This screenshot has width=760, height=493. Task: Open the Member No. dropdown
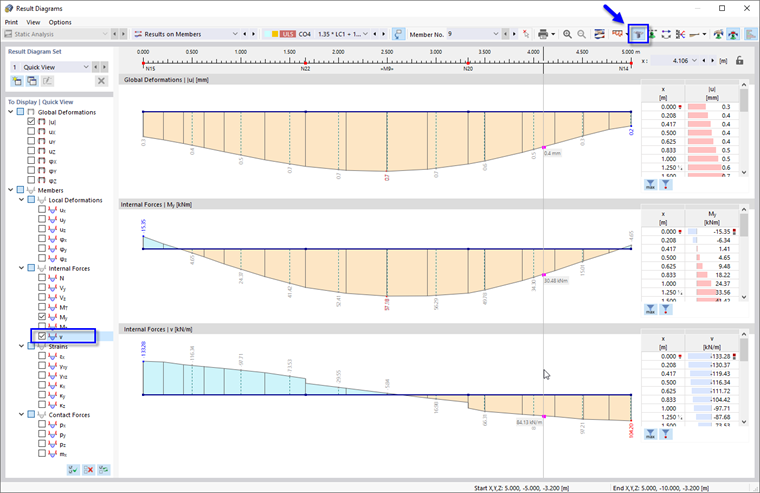click(x=495, y=34)
